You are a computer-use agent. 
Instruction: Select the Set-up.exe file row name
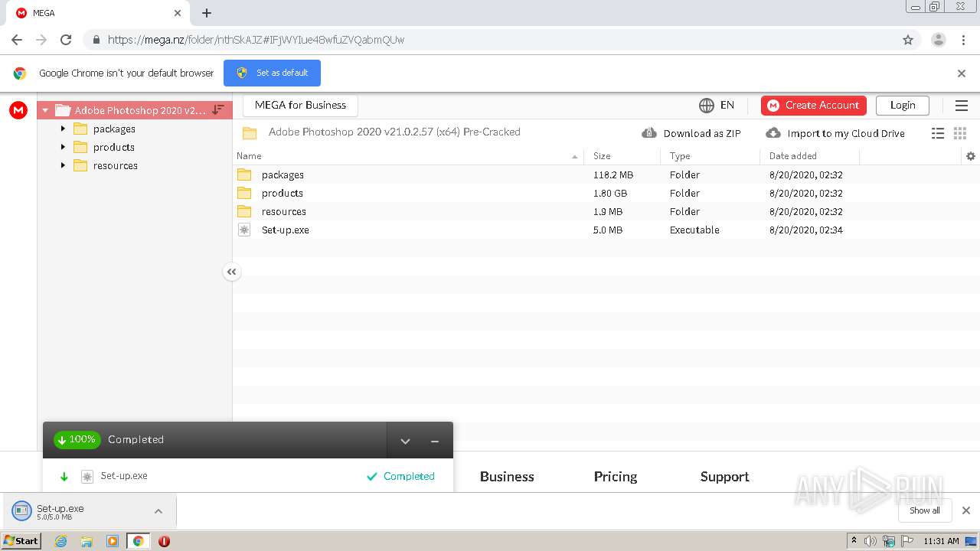[286, 230]
